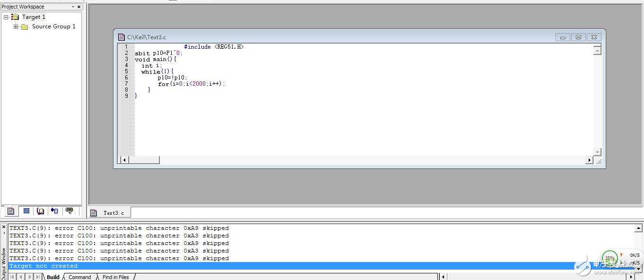644x280 pixels.
Task: Click the output window scroll down arrow
Action: pyautogui.click(x=638, y=268)
